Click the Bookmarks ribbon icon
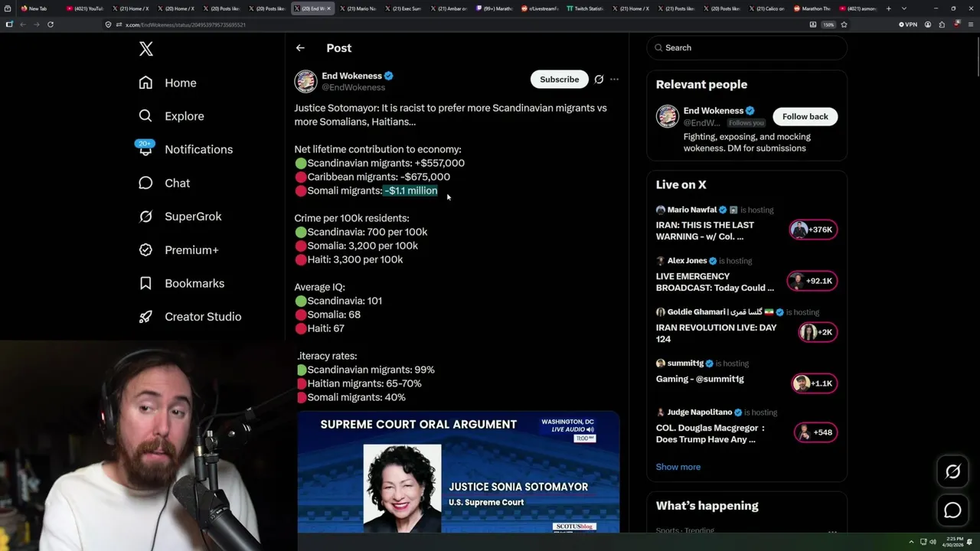Viewport: 980px width, 551px height. point(145,283)
